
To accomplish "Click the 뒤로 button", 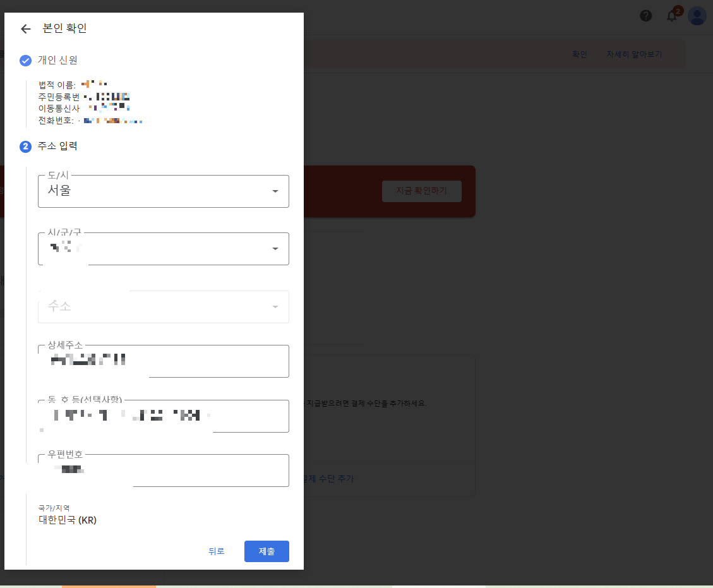I will click(217, 551).
